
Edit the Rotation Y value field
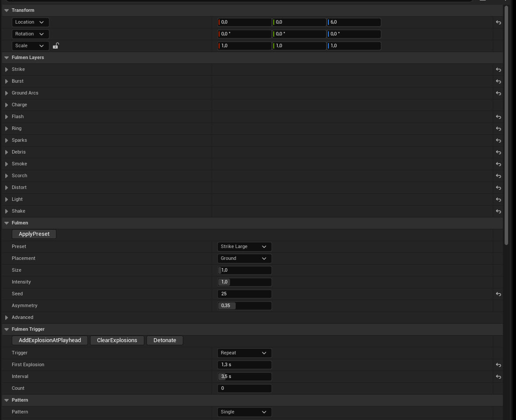(299, 34)
